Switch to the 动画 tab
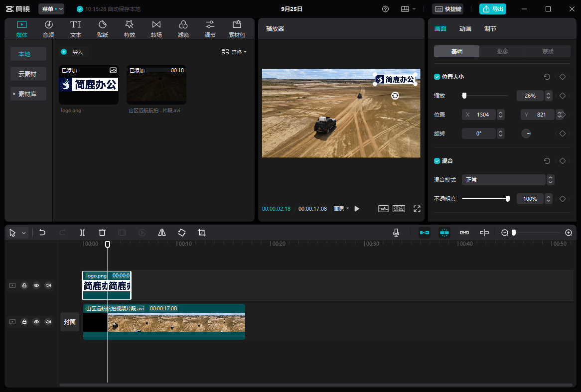 coord(465,29)
